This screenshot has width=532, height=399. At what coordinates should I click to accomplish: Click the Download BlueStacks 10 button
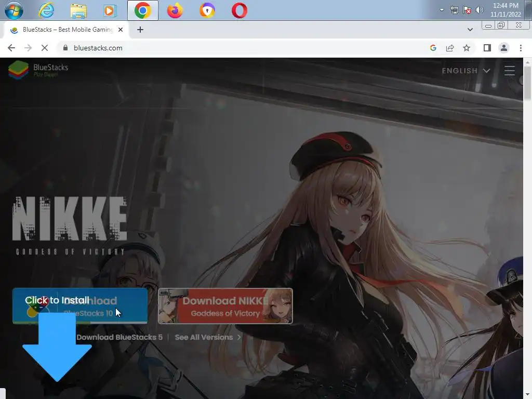80,305
